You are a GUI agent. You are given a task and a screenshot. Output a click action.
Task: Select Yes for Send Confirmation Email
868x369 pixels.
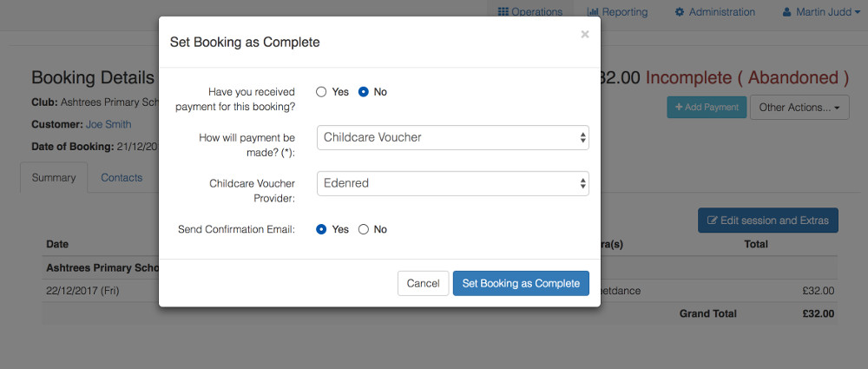(321, 229)
